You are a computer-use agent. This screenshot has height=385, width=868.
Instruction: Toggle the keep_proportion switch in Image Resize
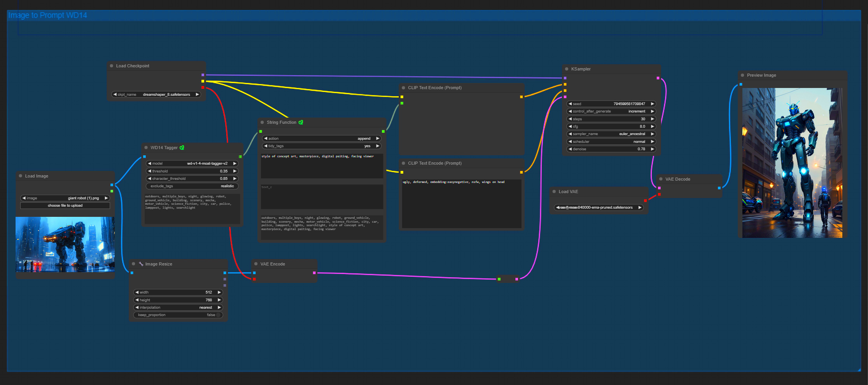point(178,315)
